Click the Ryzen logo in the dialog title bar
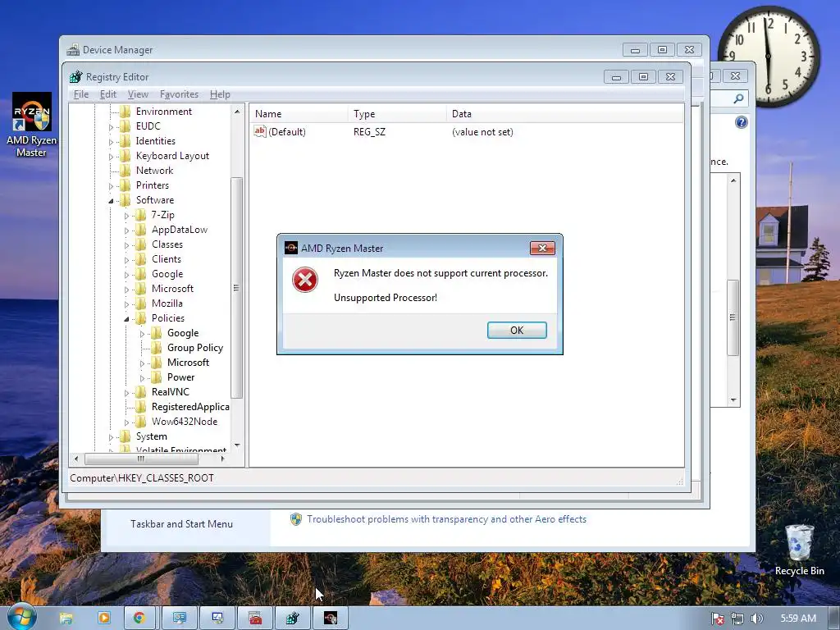The width and height of the screenshot is (840, 630). (291, 248)
